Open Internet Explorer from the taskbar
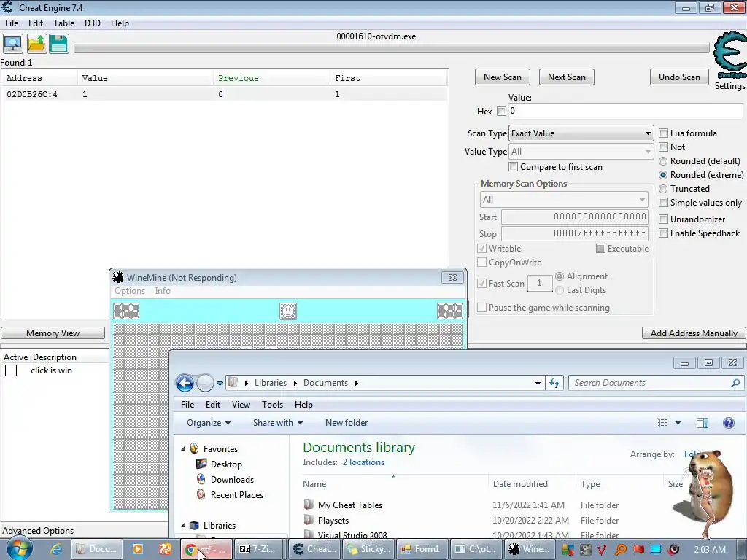 [56, 549]
